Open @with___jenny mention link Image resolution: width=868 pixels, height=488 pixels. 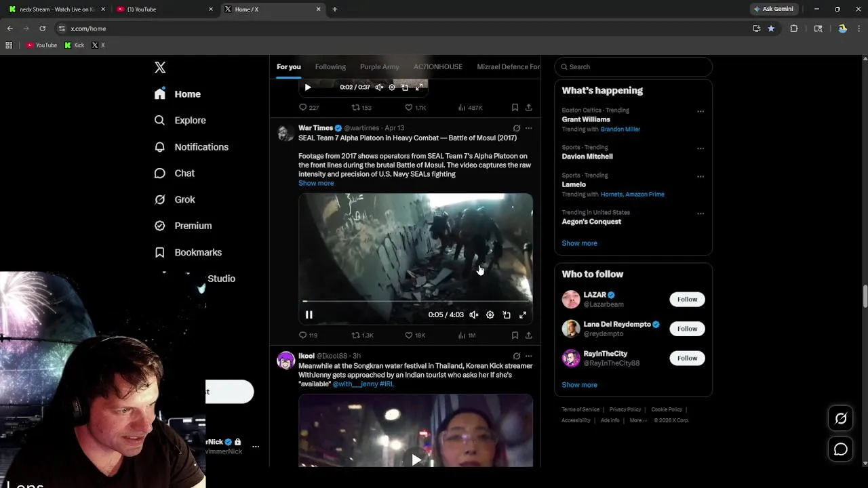(355, 384)
